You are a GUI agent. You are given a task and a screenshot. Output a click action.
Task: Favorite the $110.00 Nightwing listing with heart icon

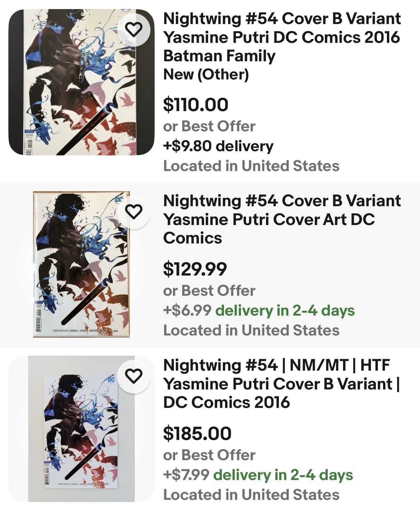coord(134,29)
